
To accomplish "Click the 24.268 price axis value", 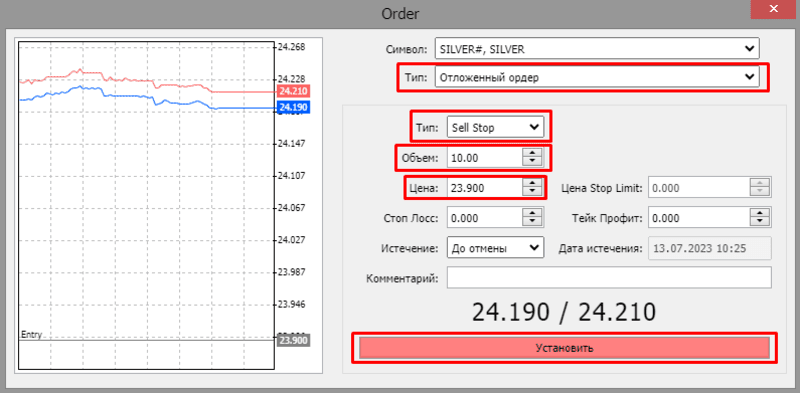I will 291,47.
